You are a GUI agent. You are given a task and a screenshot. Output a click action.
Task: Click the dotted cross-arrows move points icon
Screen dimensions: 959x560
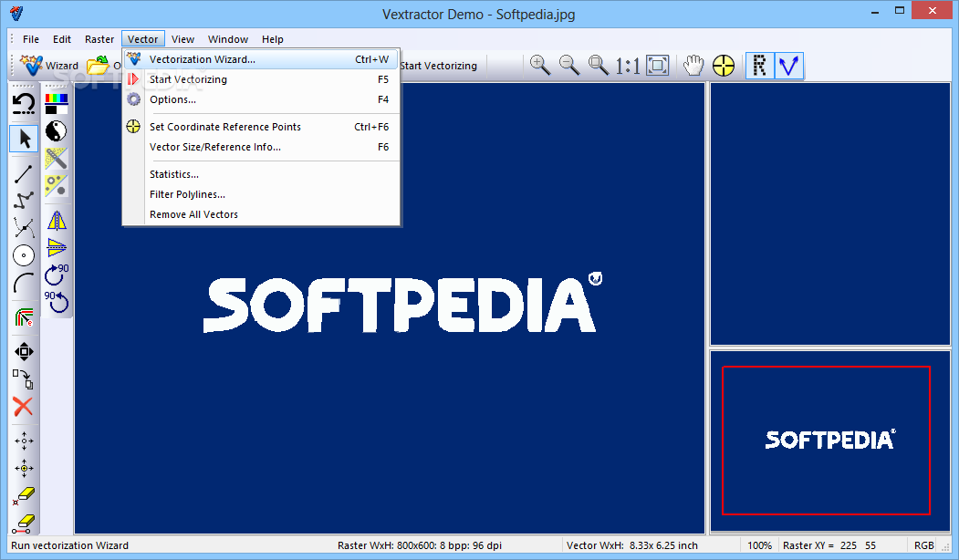[x=24, y=441]
